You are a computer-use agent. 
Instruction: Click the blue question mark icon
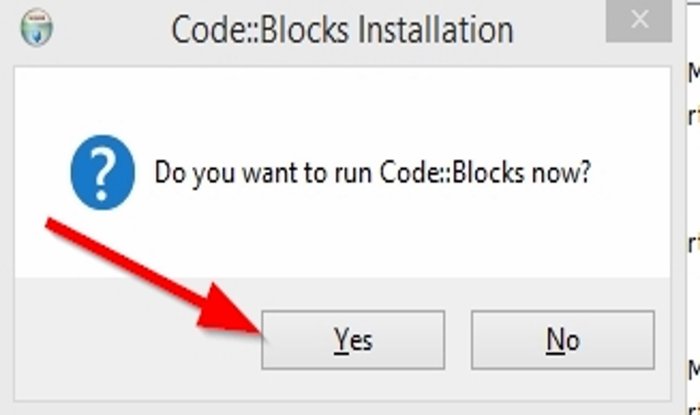coord(103,172)
